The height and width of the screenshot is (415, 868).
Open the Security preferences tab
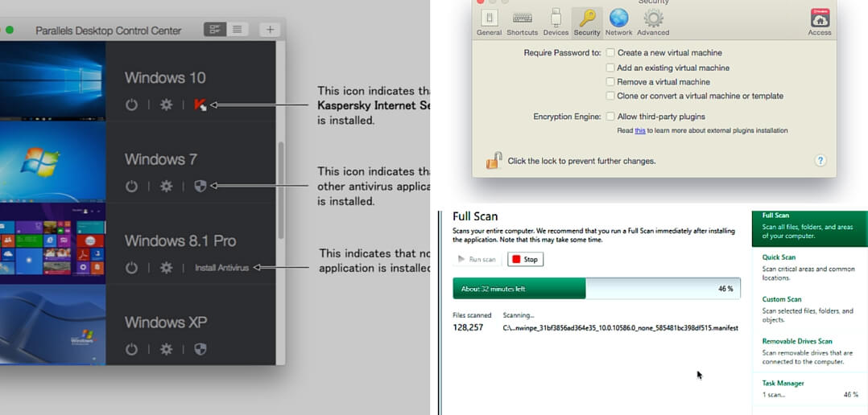pyautogui.click(x=587, y=23)
